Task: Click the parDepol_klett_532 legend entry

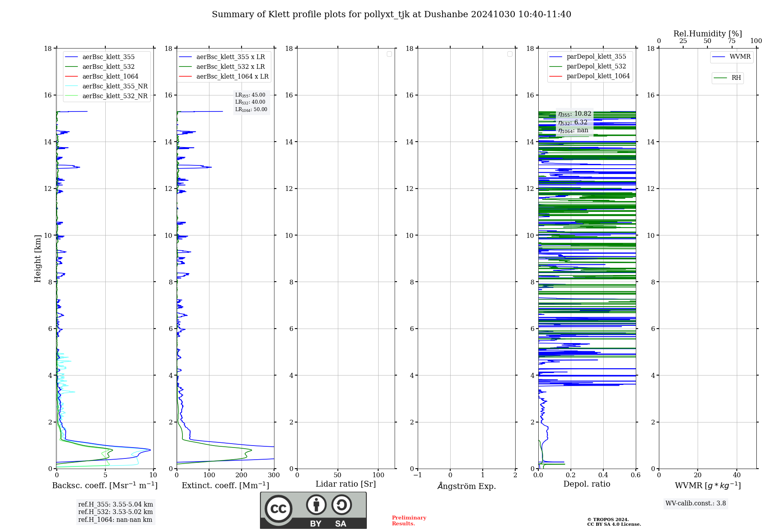Action: [588, 66]
